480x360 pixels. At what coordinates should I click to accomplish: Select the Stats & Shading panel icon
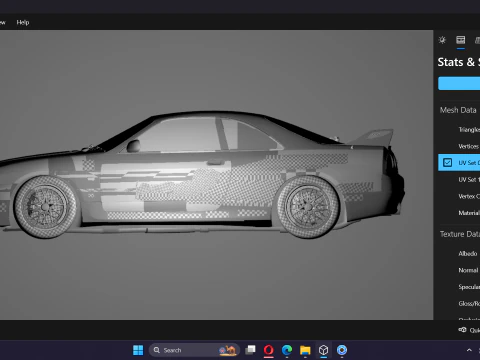coord(461,40)
